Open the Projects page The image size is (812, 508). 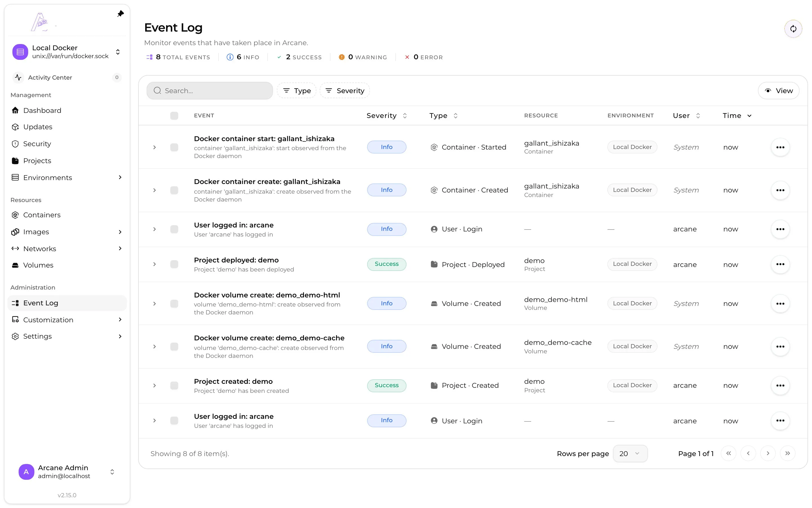(67, 161)
